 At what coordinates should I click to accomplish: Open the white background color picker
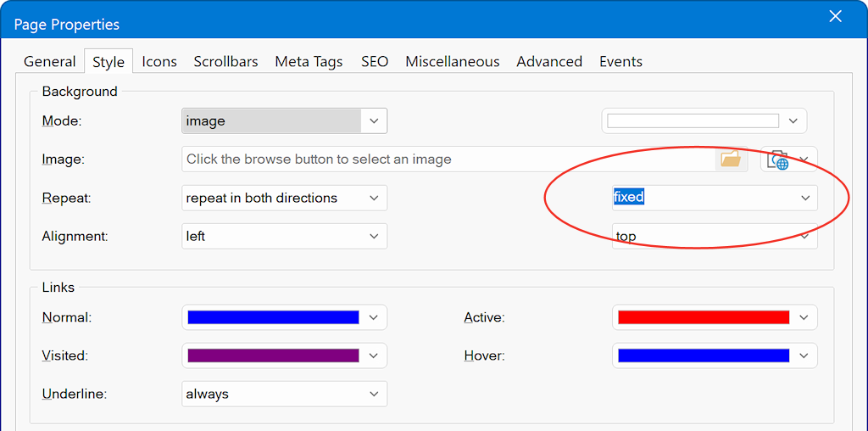point(693,121)
